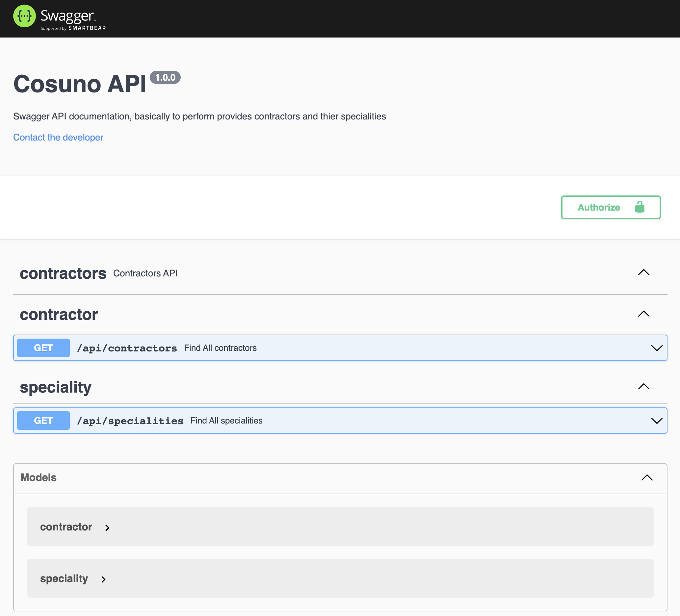This screenshot has height=616, width=680.
Task: Collapse the Models section chevron
Action: point(647,477)
